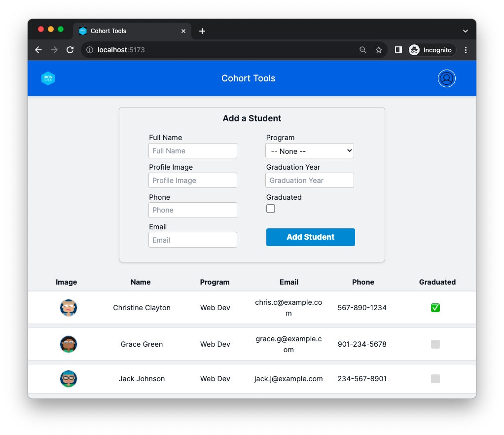
Task: Expand the tab search chevron in title bar
Action: 465,31
